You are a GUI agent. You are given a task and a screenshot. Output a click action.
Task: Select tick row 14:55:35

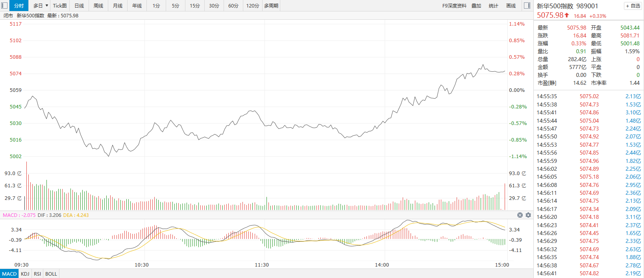pos(588,96)
